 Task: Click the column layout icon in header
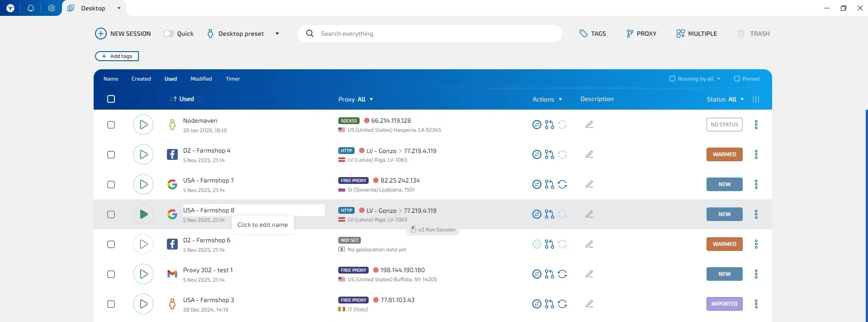coord(755,99)
